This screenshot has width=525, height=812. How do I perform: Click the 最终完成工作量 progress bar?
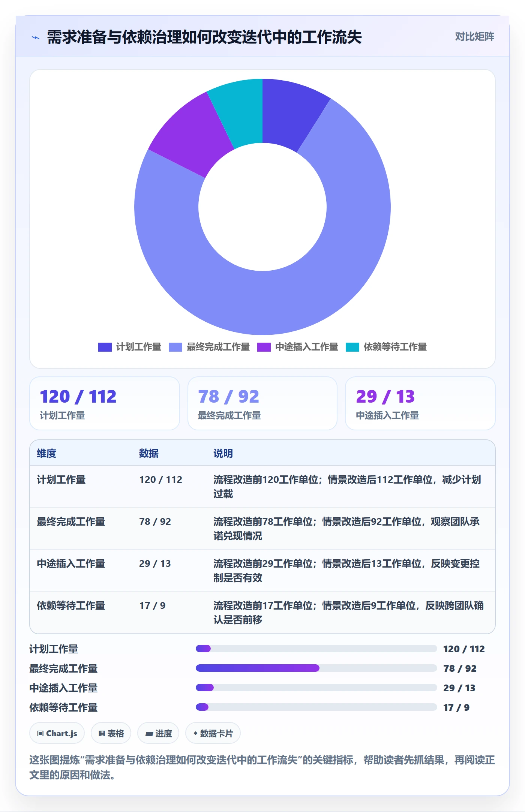316,668
